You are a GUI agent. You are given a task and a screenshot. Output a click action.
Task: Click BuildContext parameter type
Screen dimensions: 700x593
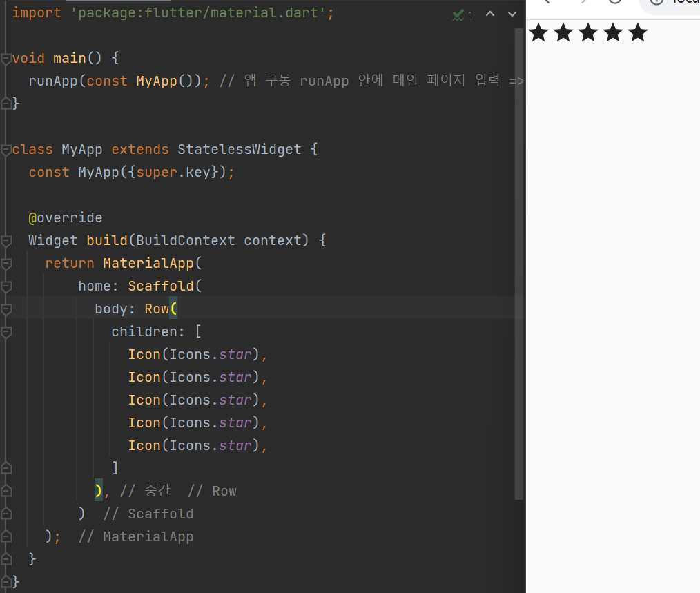coord(185,241)
